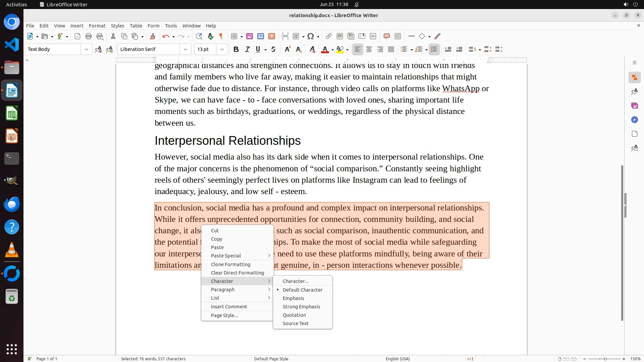Image resolution: width=644 pixels, height=362 pixels.
Task: Open the Styles menu in menu bar
Action: (x=117, y=26)
